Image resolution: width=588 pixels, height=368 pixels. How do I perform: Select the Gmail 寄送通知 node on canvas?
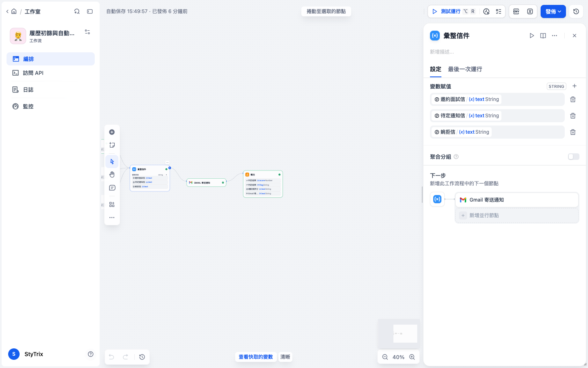point(206,182)
